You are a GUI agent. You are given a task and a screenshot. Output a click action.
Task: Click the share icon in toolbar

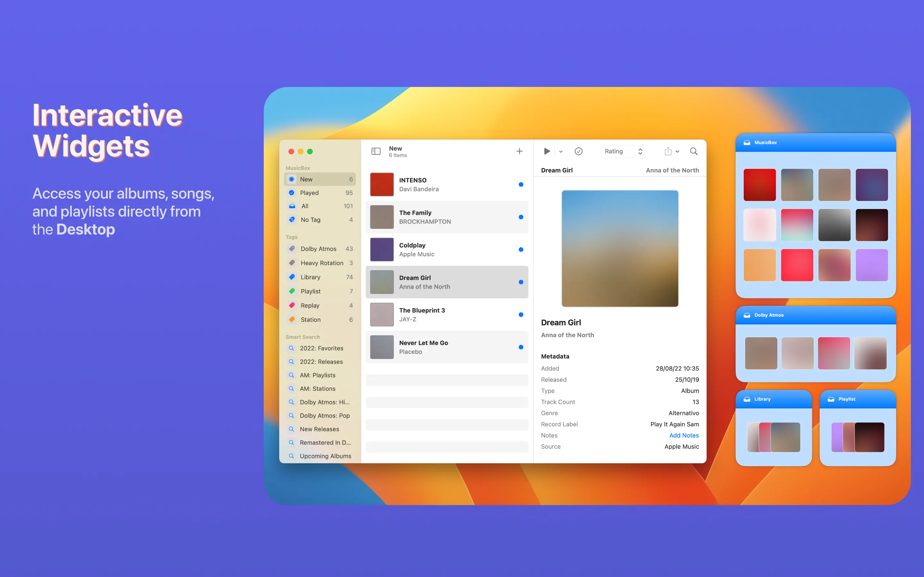pyautogui.click(x=668, y=152)
